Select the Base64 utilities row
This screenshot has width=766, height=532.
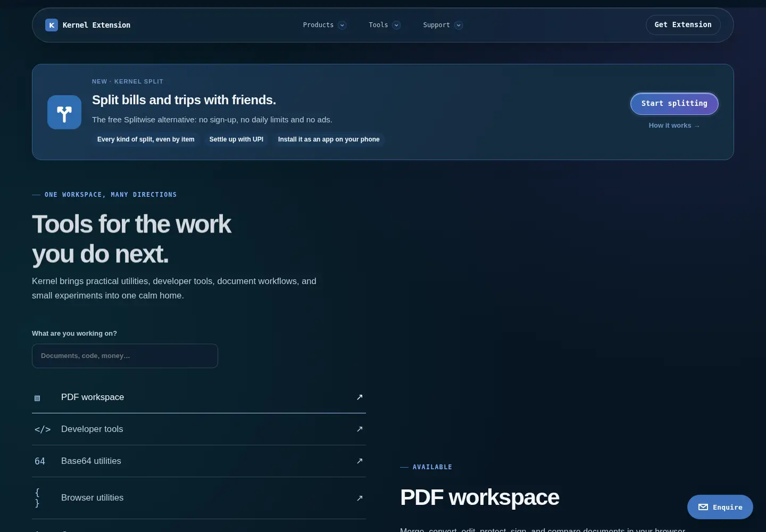199,461
